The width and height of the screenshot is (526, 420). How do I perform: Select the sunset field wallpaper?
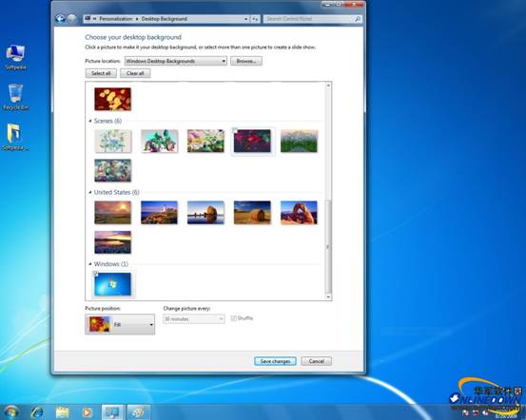(x=112, y=213)
